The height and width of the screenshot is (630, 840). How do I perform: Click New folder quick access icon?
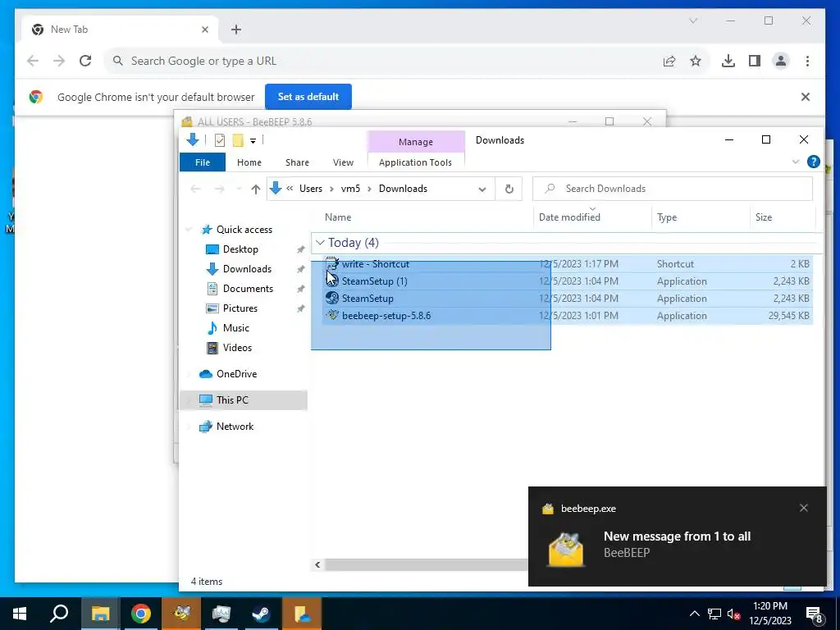click(238, 140)
